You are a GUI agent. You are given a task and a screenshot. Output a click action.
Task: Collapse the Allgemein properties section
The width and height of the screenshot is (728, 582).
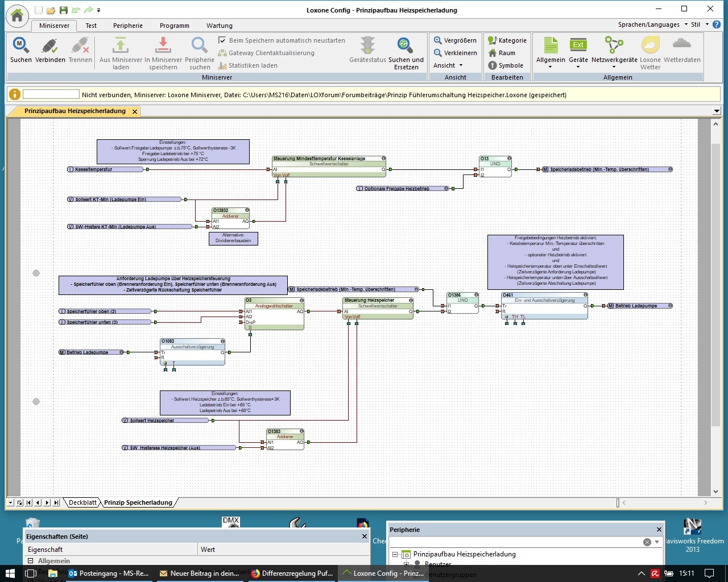tap(31, 561)
